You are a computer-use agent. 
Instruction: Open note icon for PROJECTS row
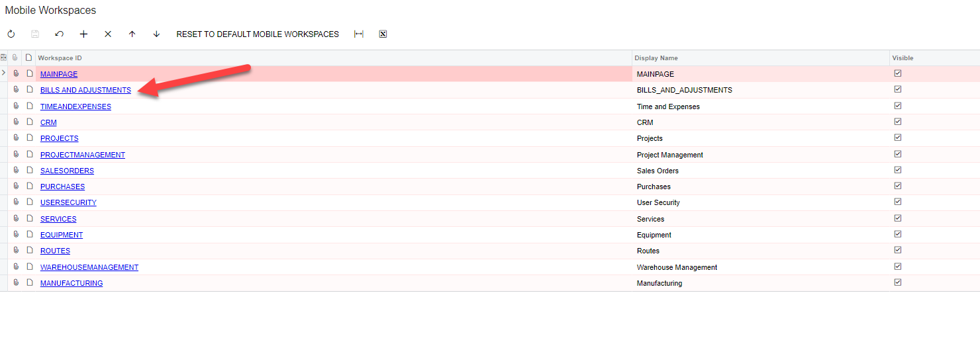(28, 138)
